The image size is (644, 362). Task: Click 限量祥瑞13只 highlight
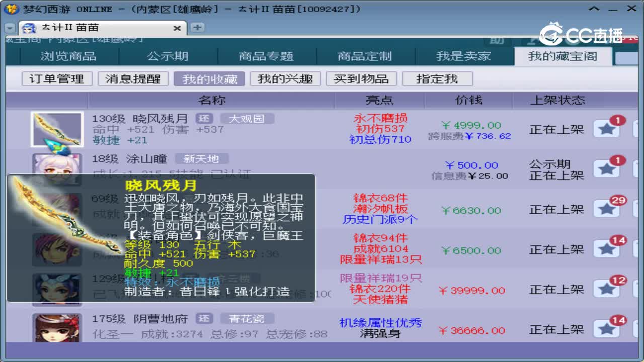point(380,259)
